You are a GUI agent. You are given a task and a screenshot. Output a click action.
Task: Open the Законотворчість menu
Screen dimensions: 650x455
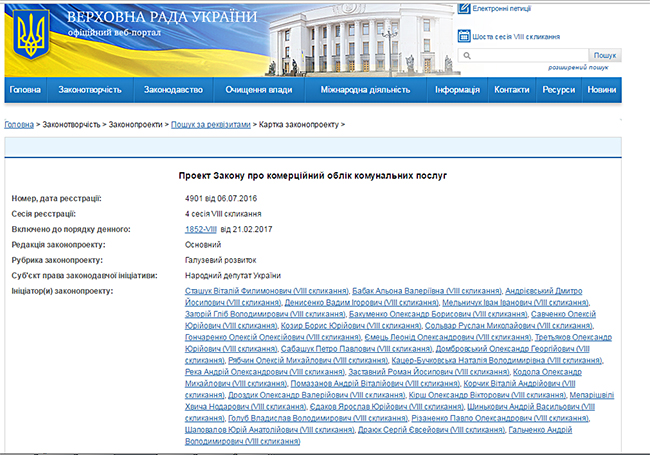pos(91,90)
